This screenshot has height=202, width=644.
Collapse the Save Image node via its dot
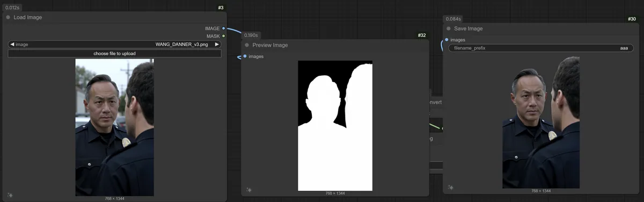449,28
